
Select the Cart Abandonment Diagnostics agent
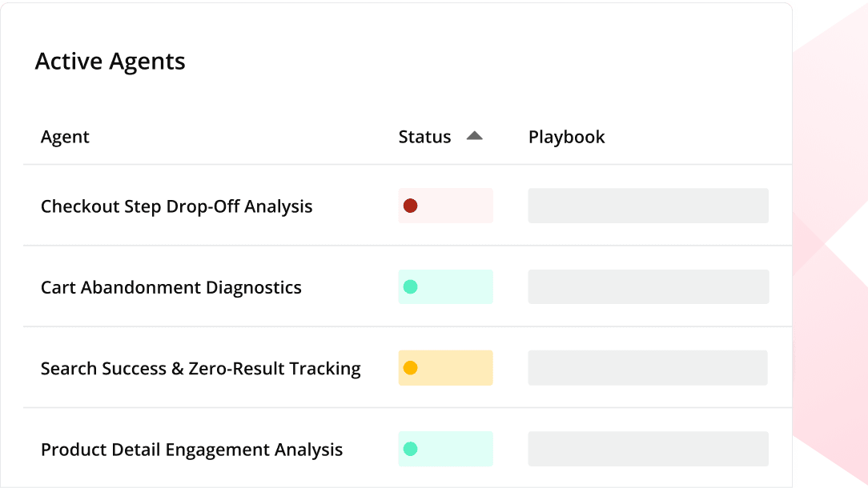point(171,287)
